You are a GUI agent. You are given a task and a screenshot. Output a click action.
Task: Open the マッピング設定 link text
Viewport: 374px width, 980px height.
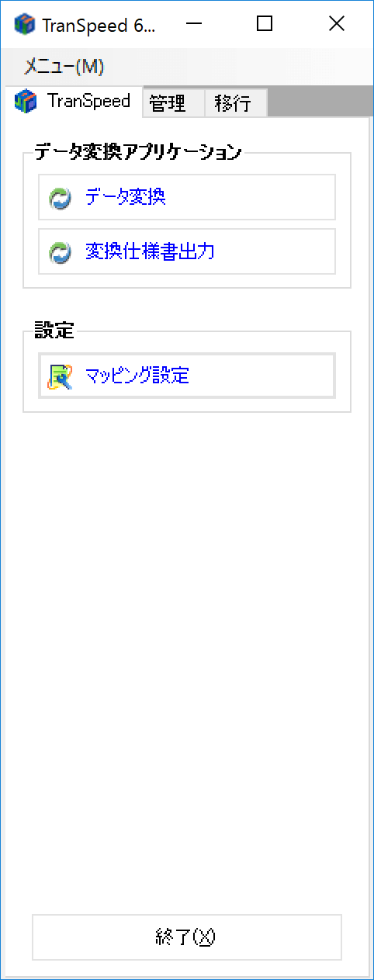[x=137, y=376]
